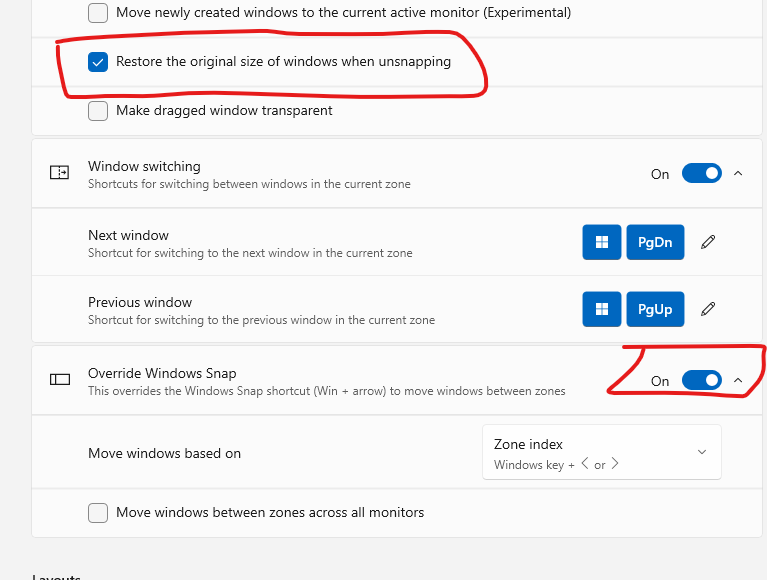Image resolution: width=768 pixels, height=580 pixels.
Task: Collapse the Override Windows Snap section chevron
Action: point(738,380)
